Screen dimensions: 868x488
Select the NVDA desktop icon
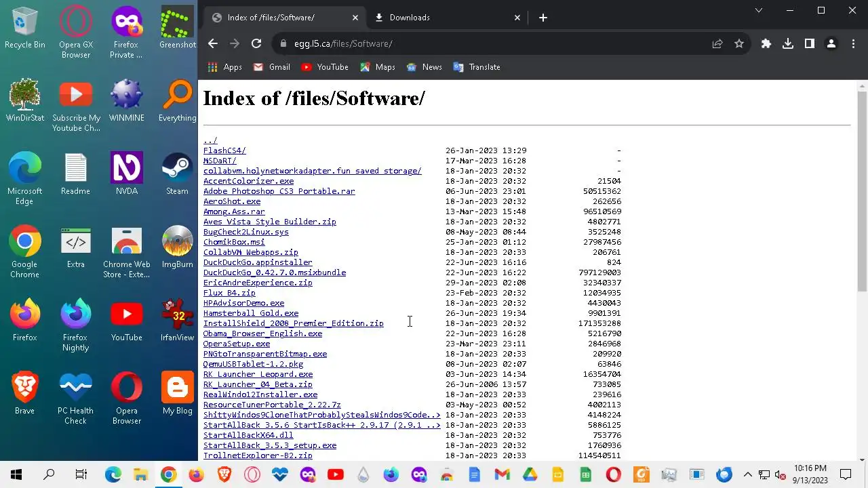[127, 174]
